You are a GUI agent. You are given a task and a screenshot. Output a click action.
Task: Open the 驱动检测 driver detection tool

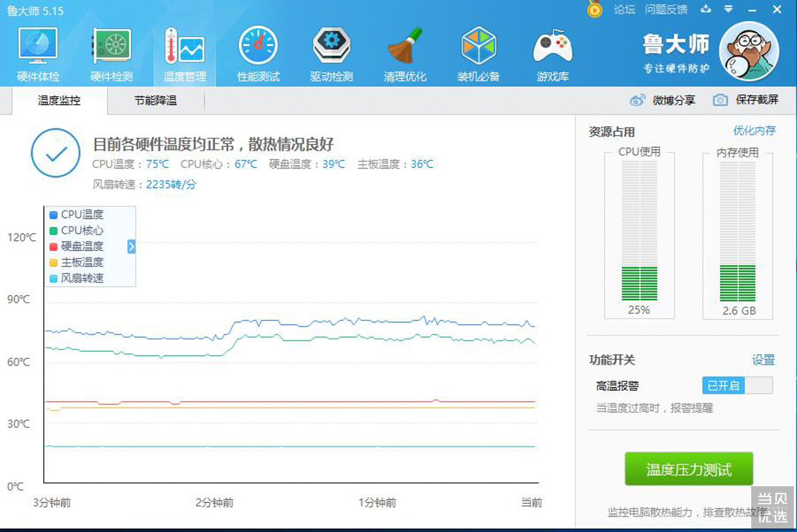tap(331, 52)
